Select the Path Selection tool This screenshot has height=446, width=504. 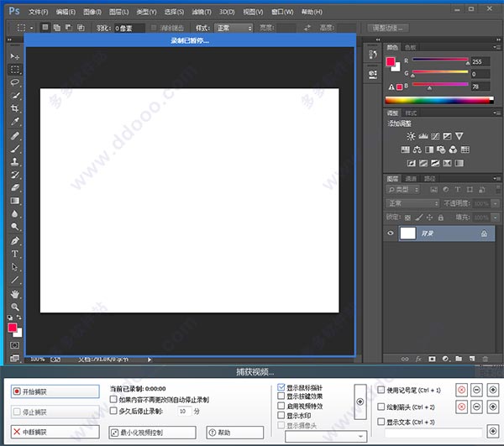(x=14, y=267)
